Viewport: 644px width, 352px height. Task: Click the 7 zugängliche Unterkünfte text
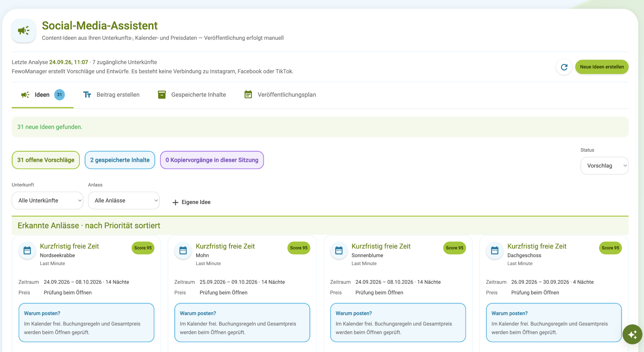(125, 62)
